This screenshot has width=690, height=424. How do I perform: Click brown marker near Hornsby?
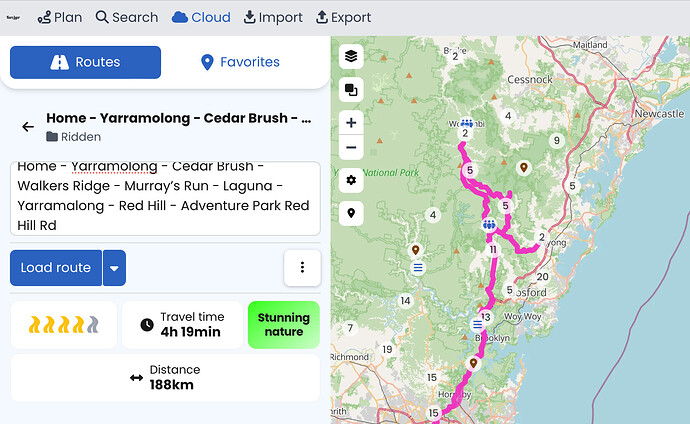474,362
